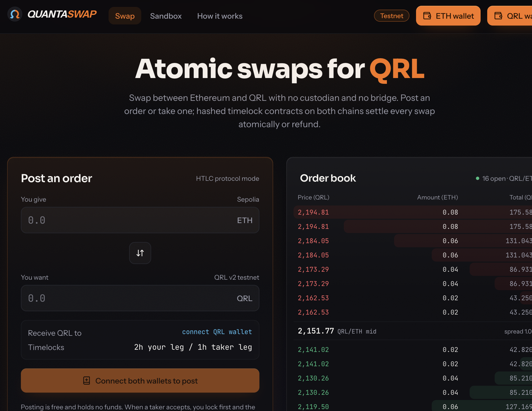
Task: Select the HTLC protocol mode label
Action: click(x=227, y=179)
